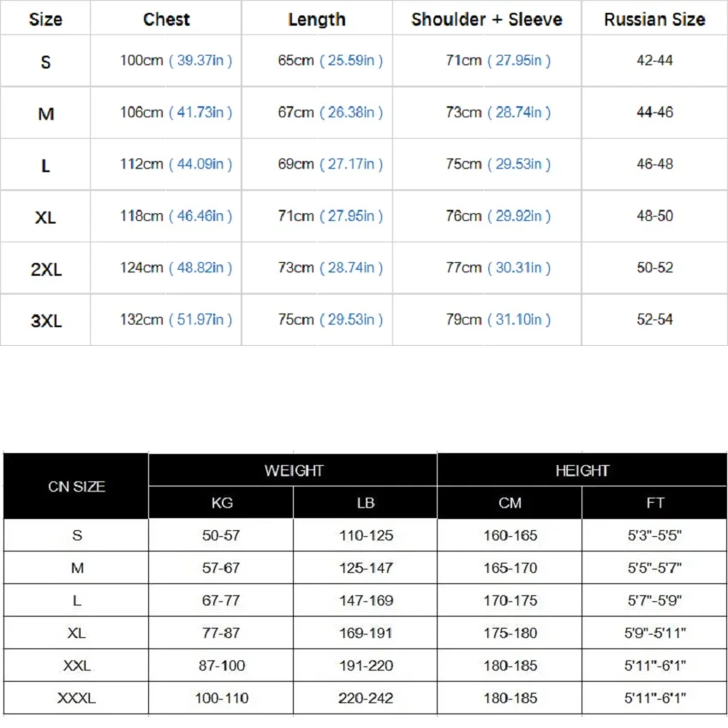Click the HEIGHT header in black table
The width and height of the screenshot is (728, 728).
coord(582,470)
